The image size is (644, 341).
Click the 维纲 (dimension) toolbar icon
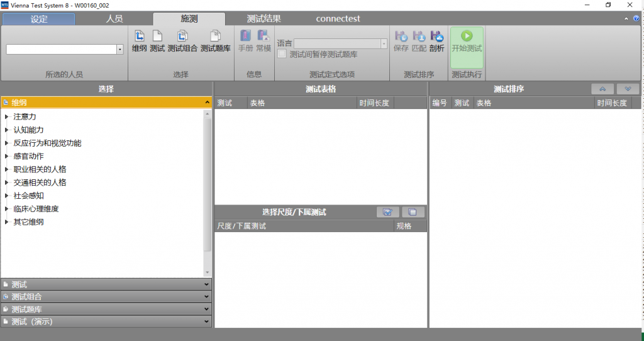click(139, 41)
